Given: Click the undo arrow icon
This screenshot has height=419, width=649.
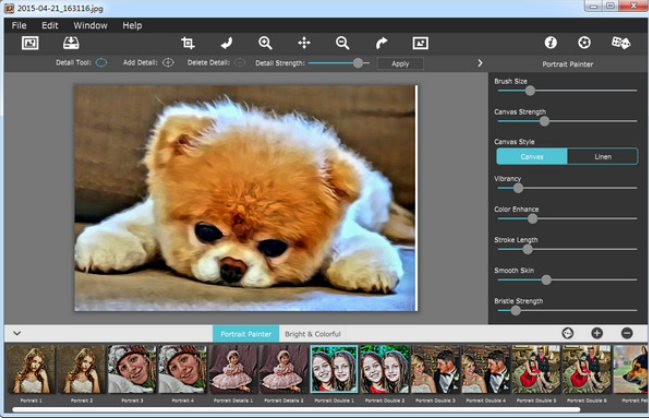Looking at the screenshot, I should (x=226, y=43).
